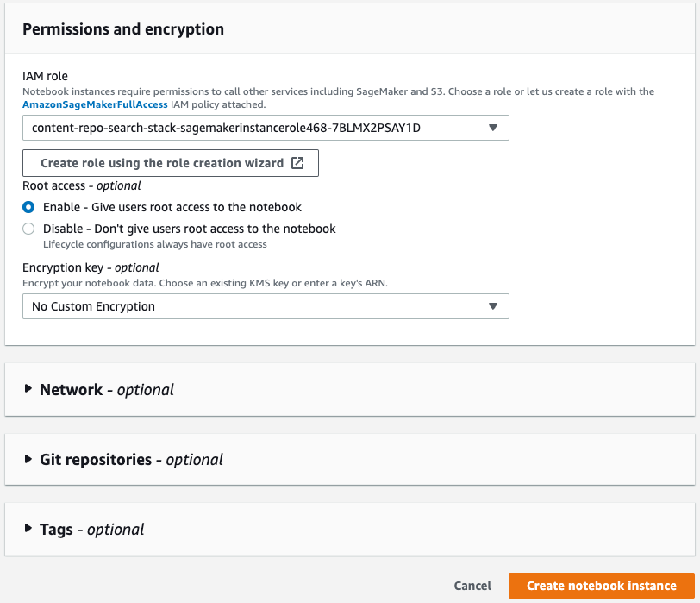The image size is (700, 603).
Task: Open the IAM role selection dropdown
Action: (x=259, y=129)
